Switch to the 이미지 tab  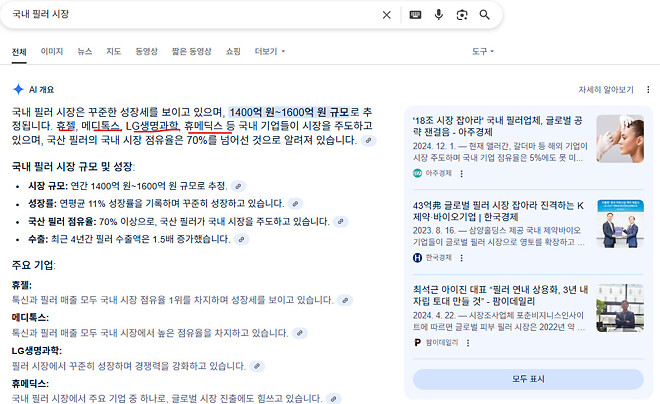point(52,51)
